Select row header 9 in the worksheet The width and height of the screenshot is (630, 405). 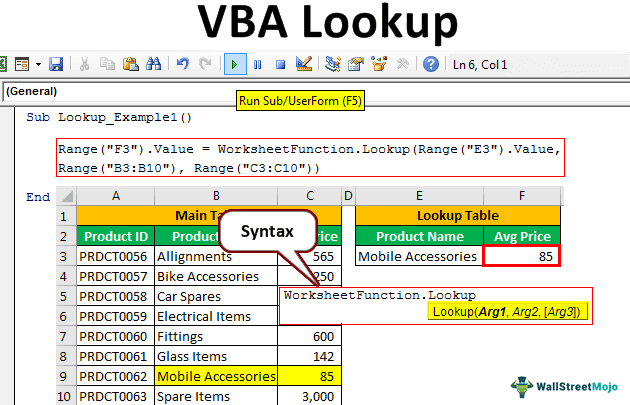[x=65, y=377]
